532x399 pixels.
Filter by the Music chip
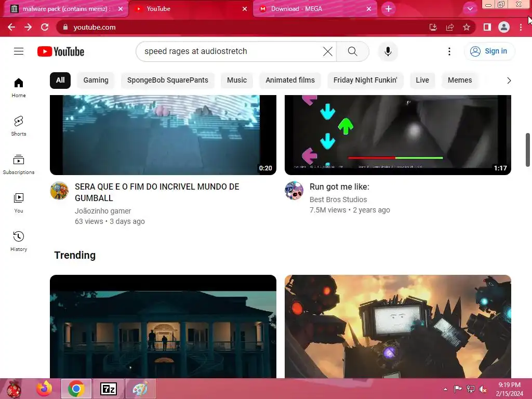[237, 81]
